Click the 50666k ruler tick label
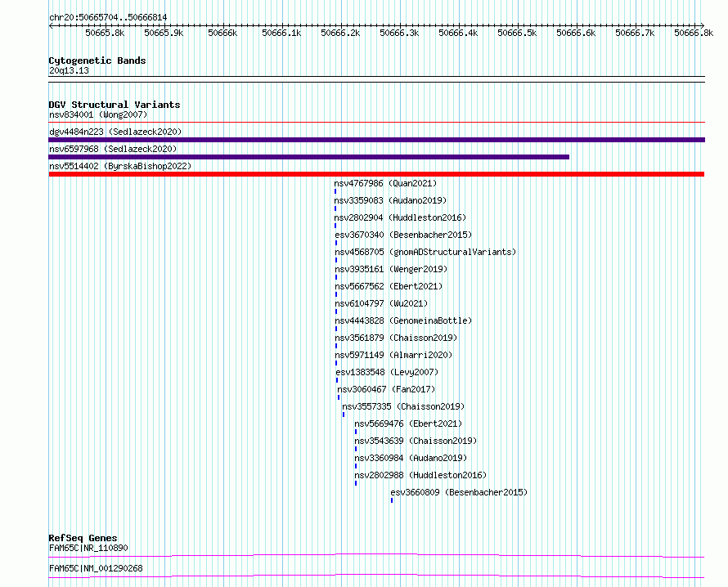728x587 pixels. (x=222, y=33)
